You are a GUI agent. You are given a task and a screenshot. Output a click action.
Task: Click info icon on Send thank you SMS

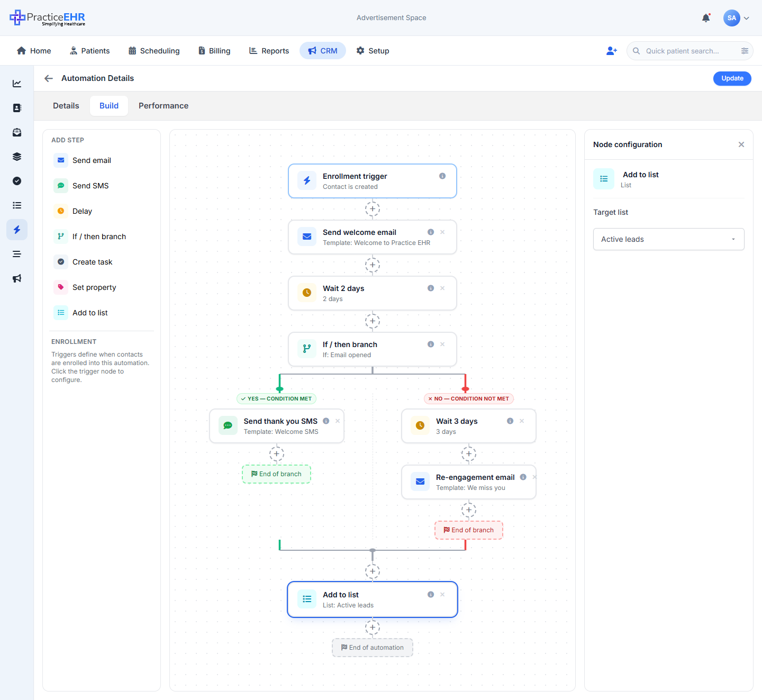(326, 421)
